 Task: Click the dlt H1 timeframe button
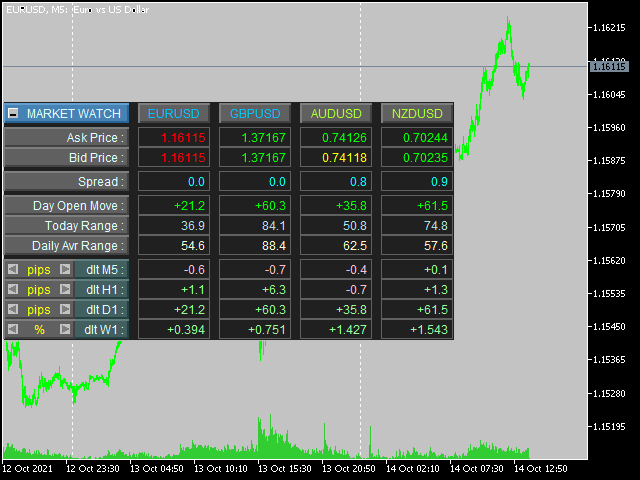[103, 289]
